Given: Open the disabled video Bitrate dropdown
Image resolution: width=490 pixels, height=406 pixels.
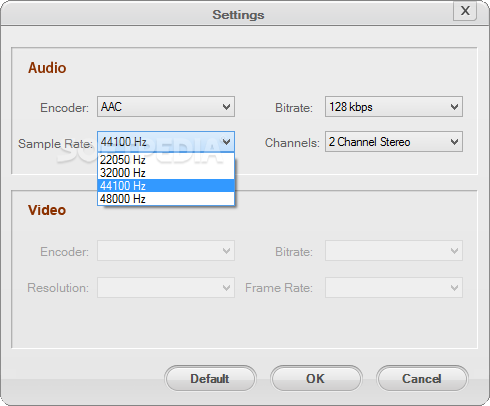Looking at the screenshot, I should (x=394, y=251).
